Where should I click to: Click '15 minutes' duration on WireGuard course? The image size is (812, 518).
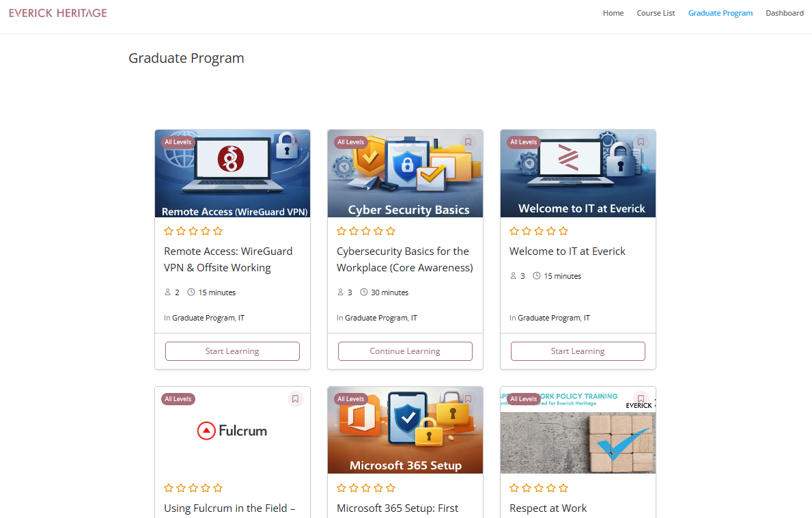pos(217,292)
